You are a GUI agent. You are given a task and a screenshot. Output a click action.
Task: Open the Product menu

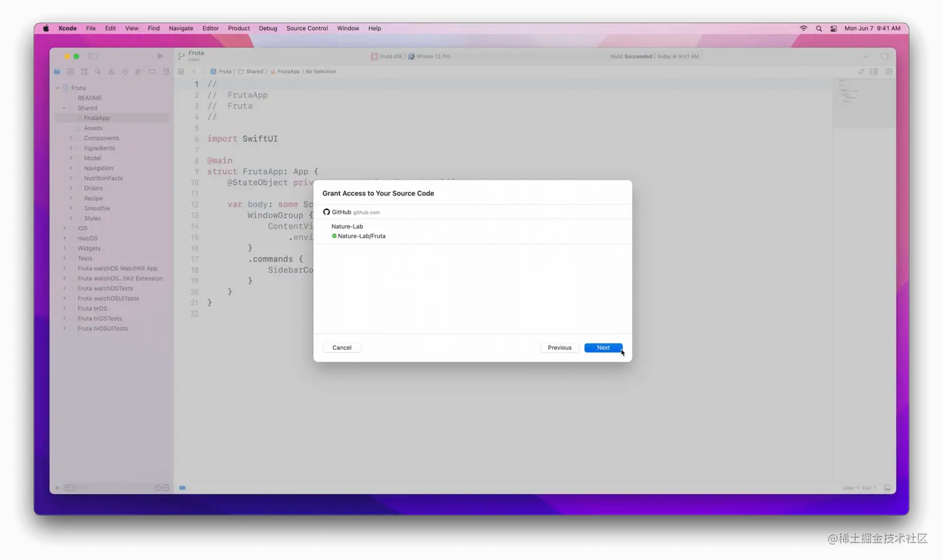239,28
